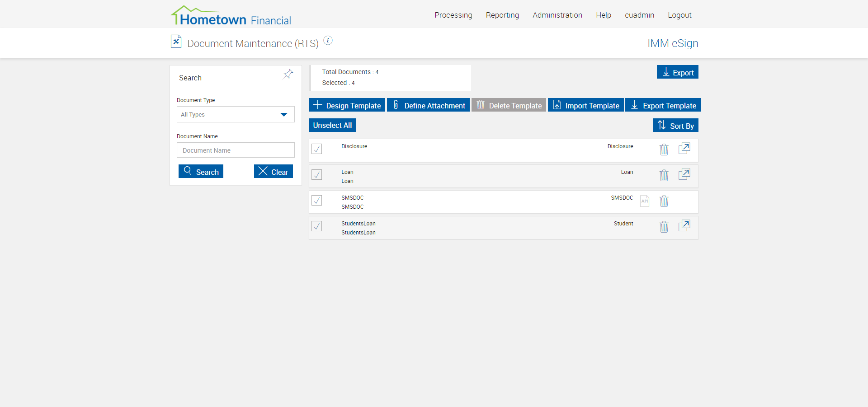
Task: Click the Student type label in StudentsLoan row
Action: click(x=623, y=224)
